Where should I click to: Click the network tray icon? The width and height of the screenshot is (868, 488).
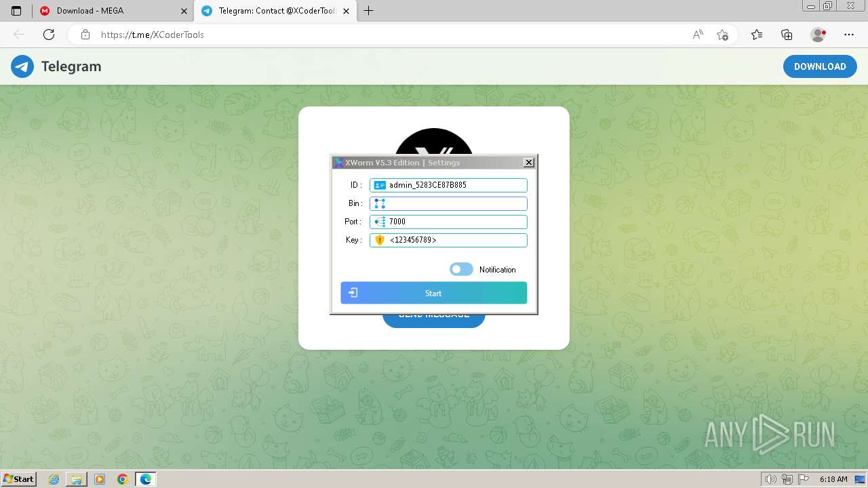(787, 479)
